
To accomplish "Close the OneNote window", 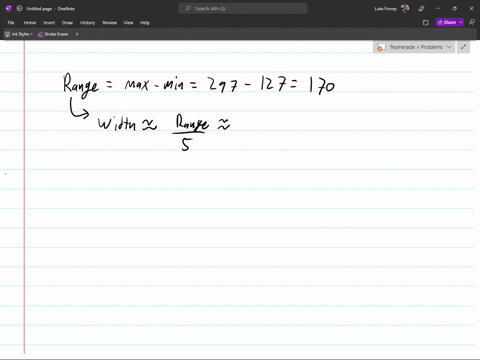I will 471,9.
